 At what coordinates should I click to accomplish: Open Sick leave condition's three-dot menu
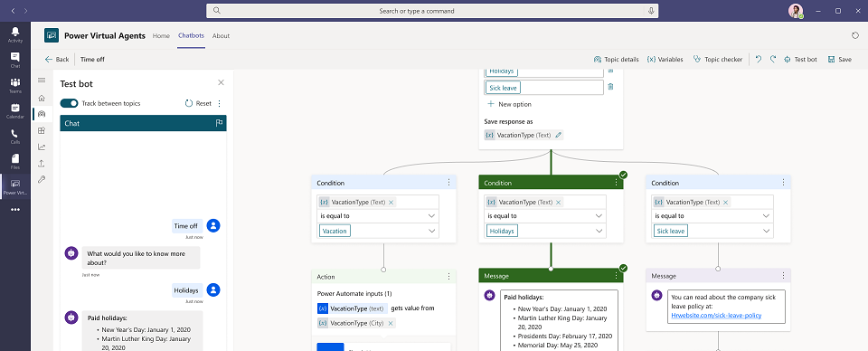coord(783,183)
